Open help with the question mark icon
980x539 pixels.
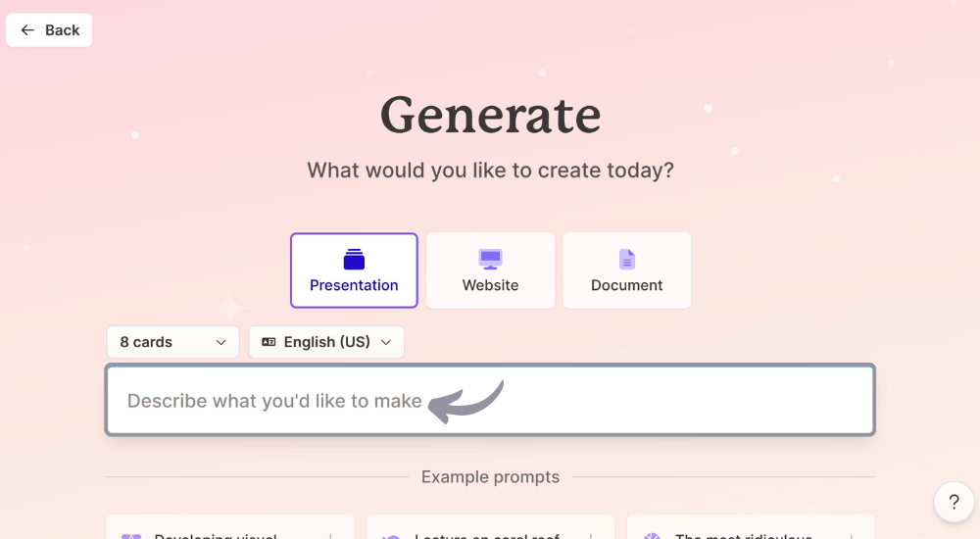coord(954,503)
